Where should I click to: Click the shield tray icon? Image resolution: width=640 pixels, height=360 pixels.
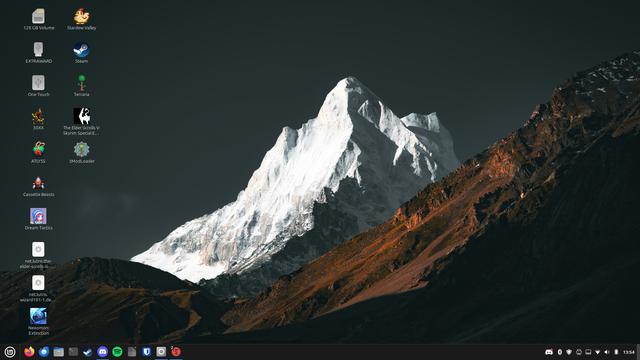(569, 352)
